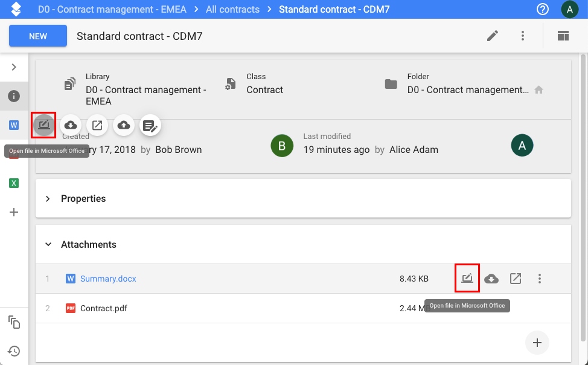Edit the document notes with the pencil-note icon
The width and height of the screenshot is (588, 365).
coord(150,124)
